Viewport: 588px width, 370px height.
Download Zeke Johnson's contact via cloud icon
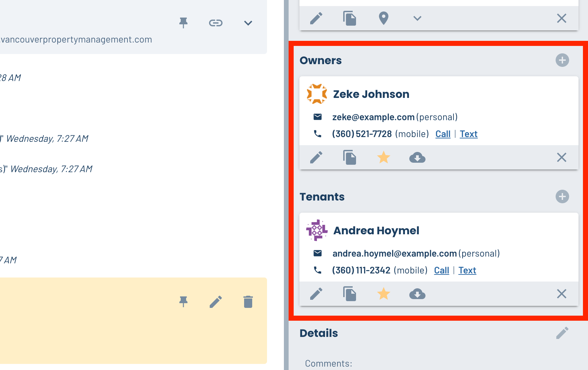point(417,158)
